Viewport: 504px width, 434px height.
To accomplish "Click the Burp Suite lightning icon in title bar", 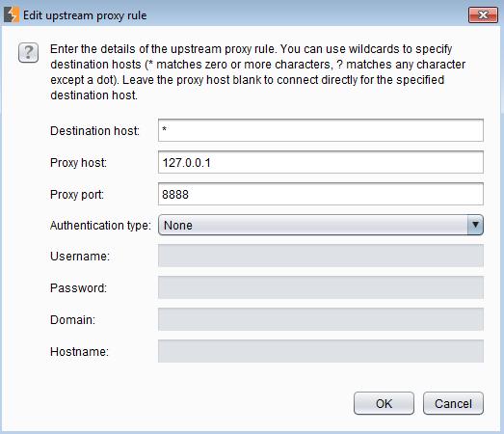I will tap(12, 15).
